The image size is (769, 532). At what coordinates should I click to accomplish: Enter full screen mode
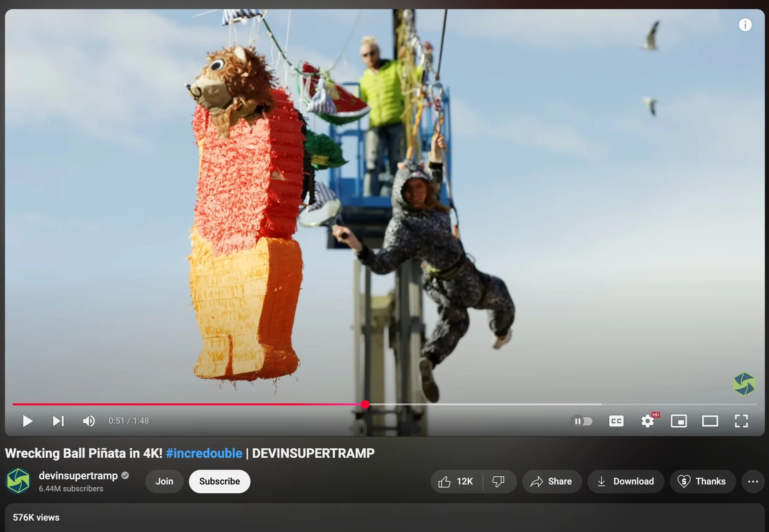741,421
